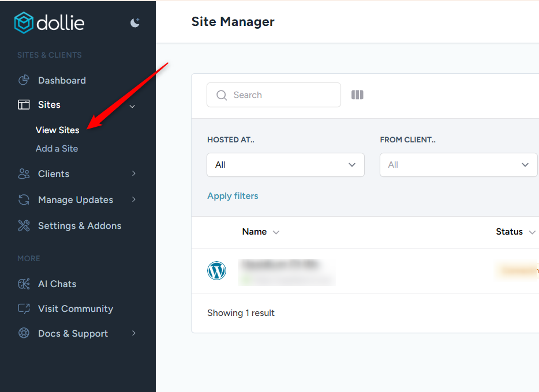This screenshot has width=539, height=392.
Task: Open AI Chats from sidebar
Action: click(x=57, y=284)
